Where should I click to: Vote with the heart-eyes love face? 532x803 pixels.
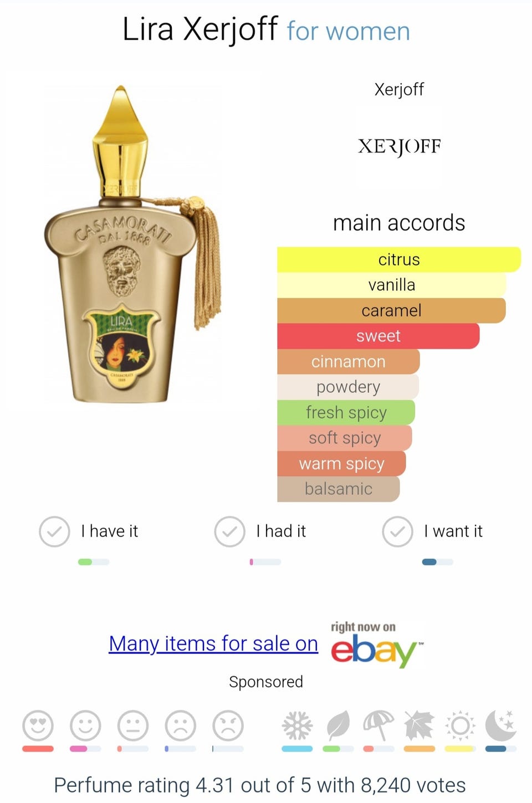[x=38, y=725]
